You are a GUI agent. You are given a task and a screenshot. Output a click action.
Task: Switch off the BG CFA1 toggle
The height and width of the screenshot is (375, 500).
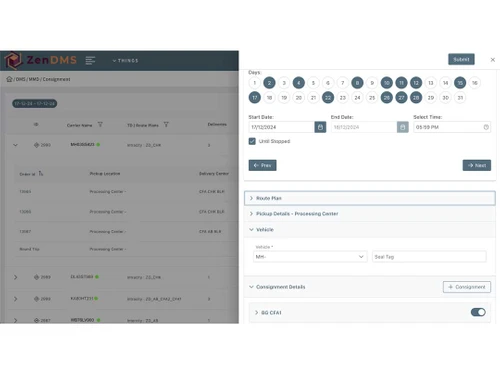(x=478, y=312)
